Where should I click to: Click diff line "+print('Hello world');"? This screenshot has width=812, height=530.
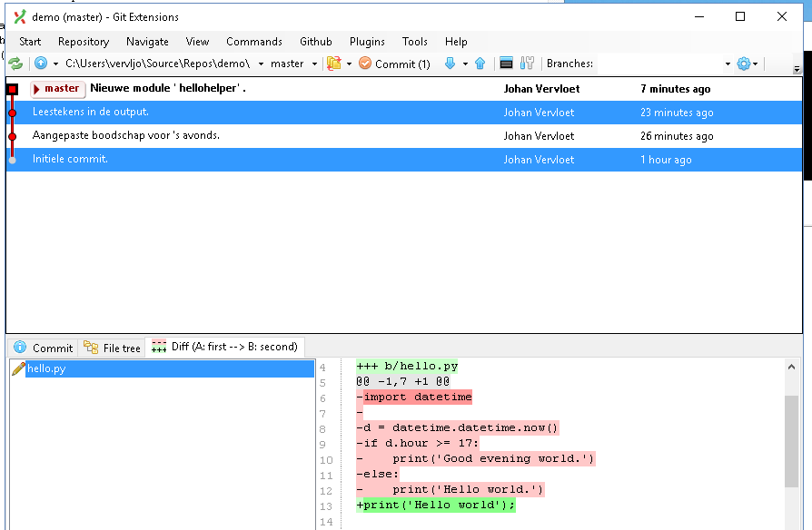click(x=436, y=505)
